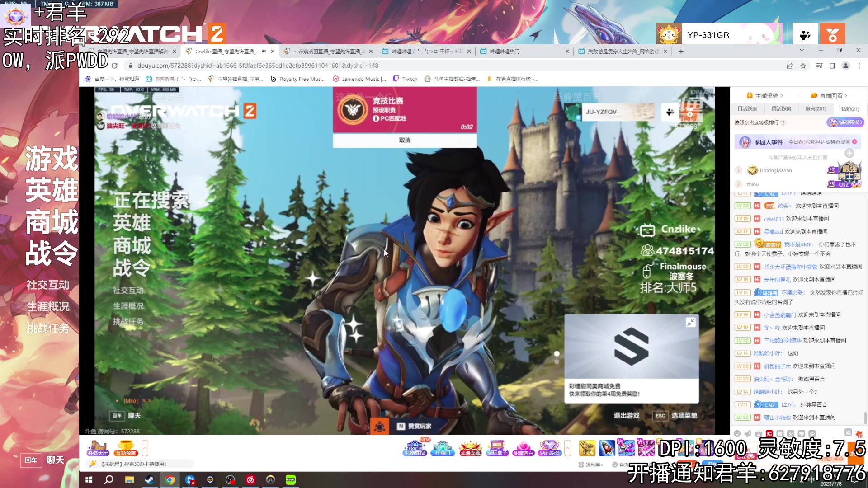Open the Twitch bookmark
868x488 pixels.
405,79
